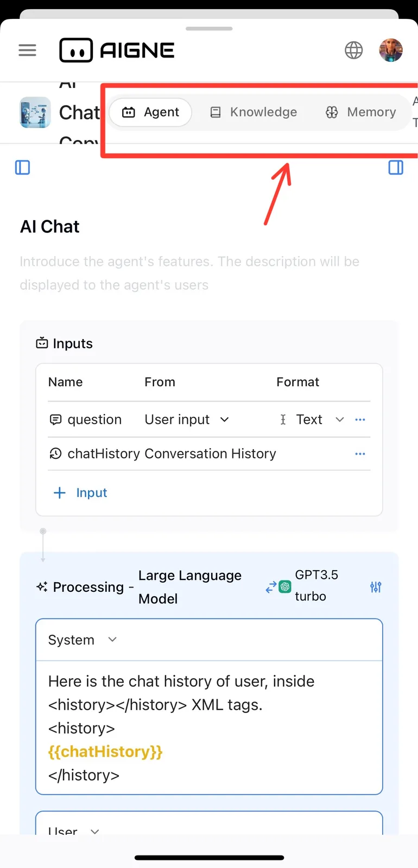418x868 pixels.
Task: Toggle the right sidebar panel icon
Action: pos(396,168)
